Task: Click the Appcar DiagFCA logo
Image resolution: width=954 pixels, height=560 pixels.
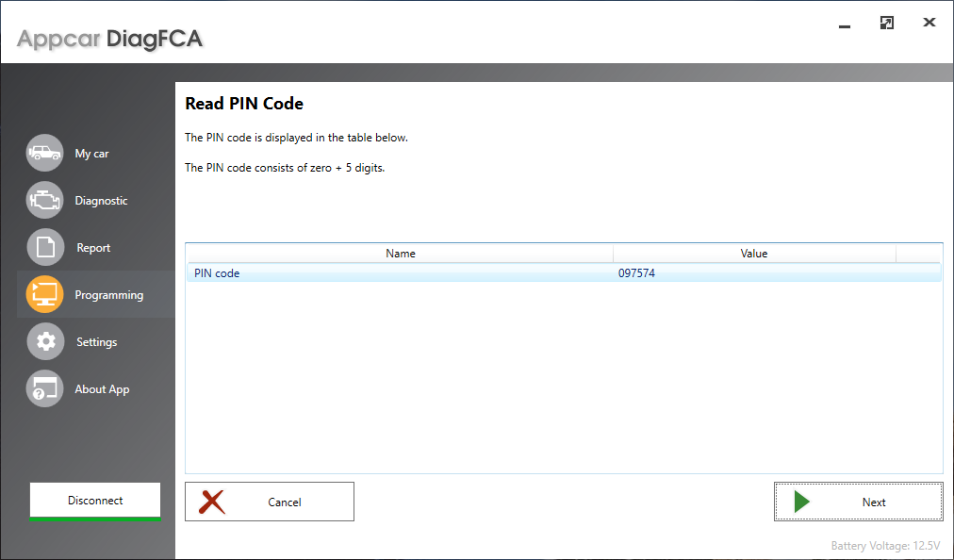Action: pos(110,40)
